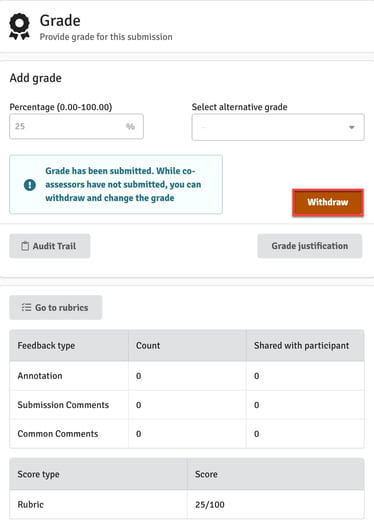
Task: Withdraw the submitted grade
Action: pos(328,202)
